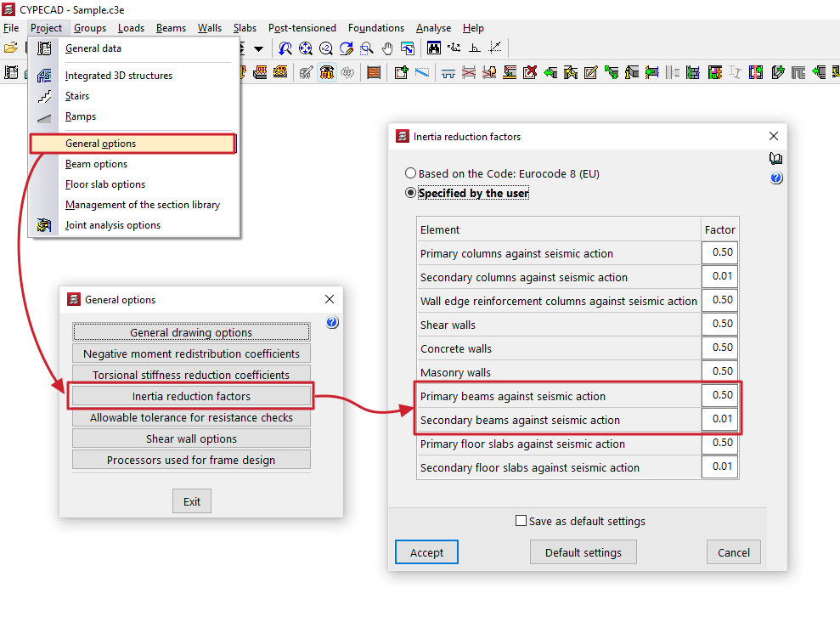Choose General data in Project menu

point(132,48)
